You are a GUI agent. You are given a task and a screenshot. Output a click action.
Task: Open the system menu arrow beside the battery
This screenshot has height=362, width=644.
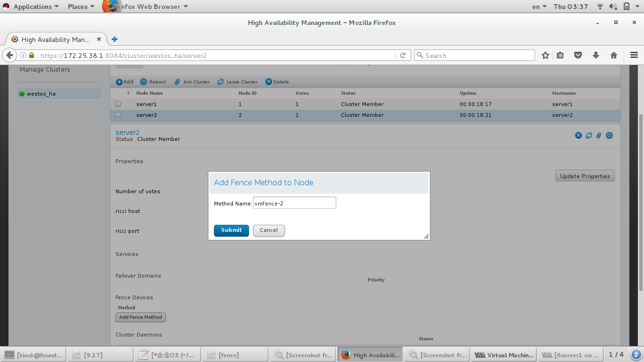(637, 7)
